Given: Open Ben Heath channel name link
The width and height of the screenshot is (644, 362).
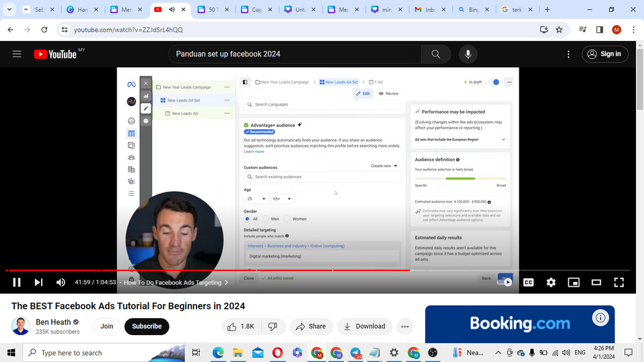Looking at the screenshot, I should (53, 322).
